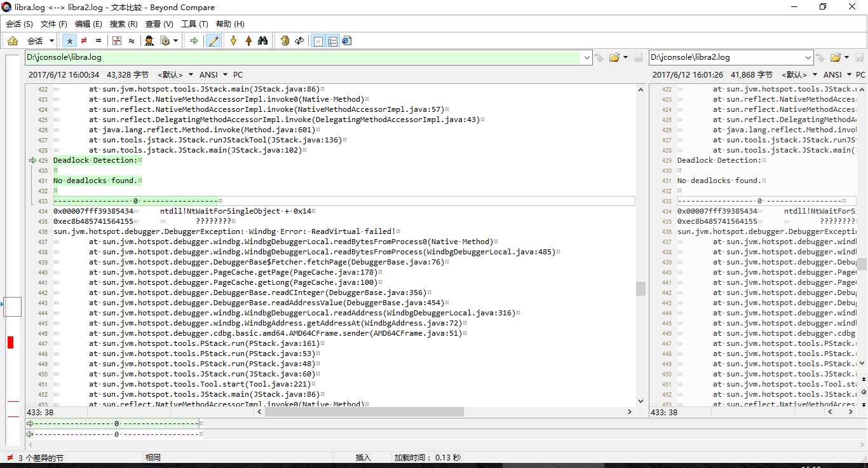Toggle Show All lines filter

click(70, 41)
